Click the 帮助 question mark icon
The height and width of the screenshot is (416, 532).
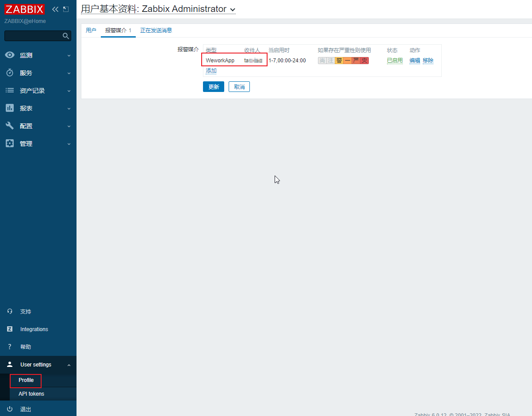pyautogui.click(x=10, y=347)
